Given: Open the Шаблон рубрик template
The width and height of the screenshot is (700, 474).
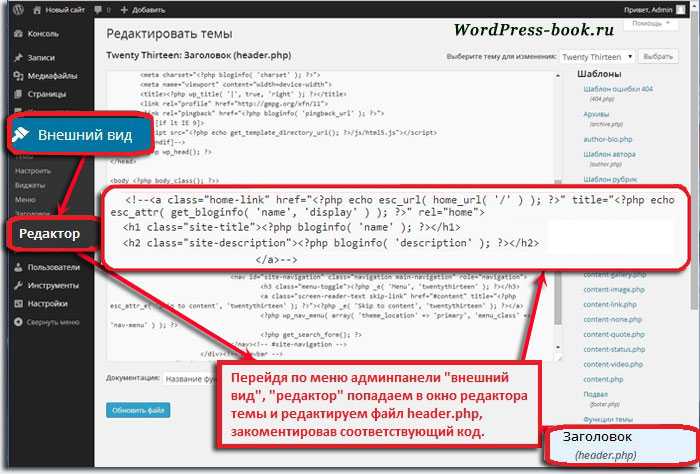Looking at the screenshot, I should point(610,179).
